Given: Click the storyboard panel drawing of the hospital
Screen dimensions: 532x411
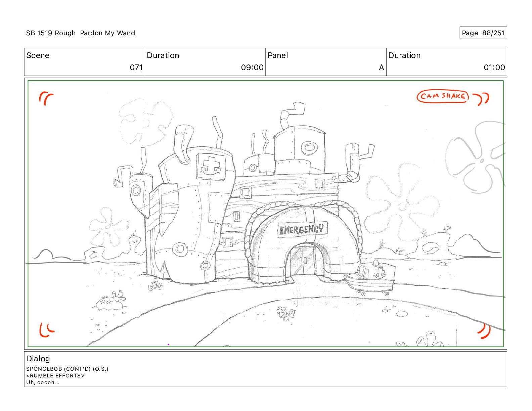Looking at the screenshot, I should click(265, 214).
